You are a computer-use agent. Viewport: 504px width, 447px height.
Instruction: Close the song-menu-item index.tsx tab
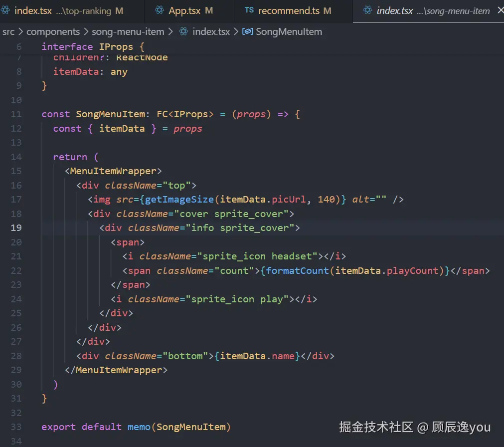tap(501, 10)
